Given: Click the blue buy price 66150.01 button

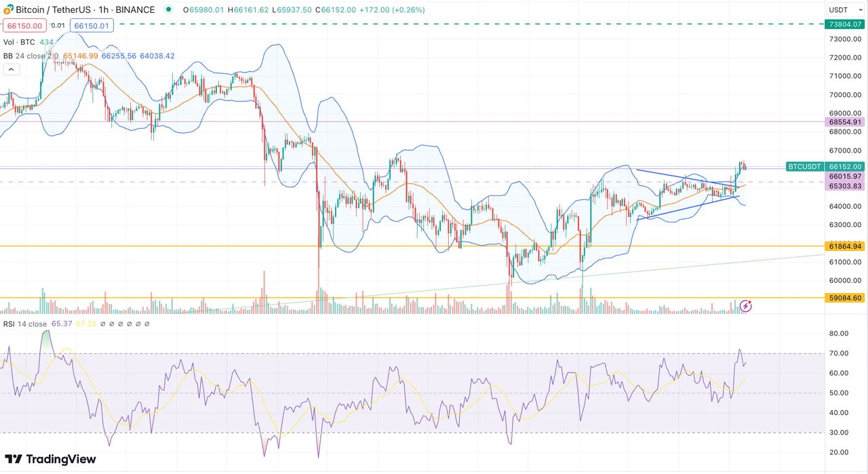Looking at the screenshot, I should point(92,26).
